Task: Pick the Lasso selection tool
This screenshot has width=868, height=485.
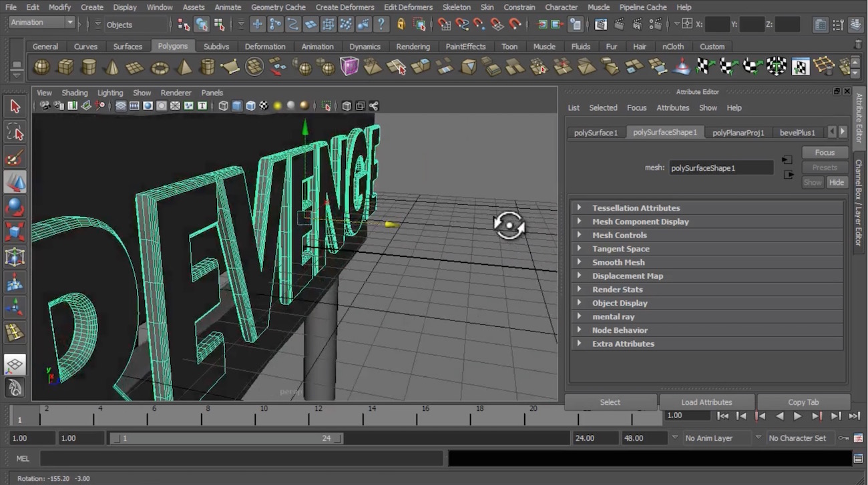Action: coord(15,133)
